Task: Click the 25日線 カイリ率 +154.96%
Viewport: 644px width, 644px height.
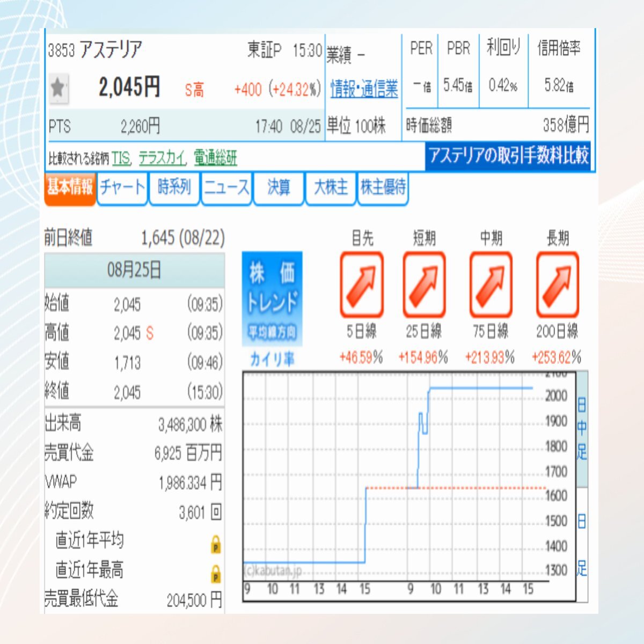Action: click(x=423, y=357)
